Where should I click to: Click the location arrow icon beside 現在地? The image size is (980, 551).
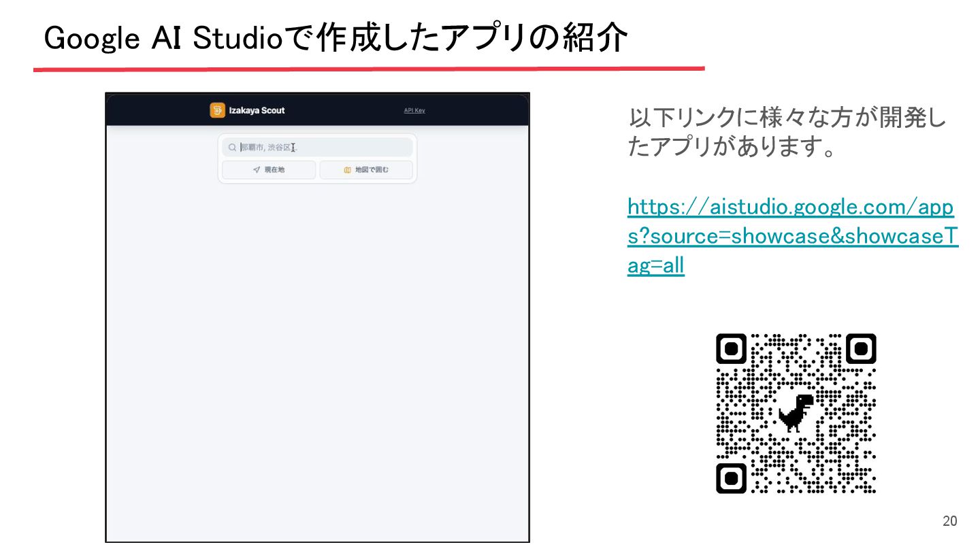click(x=257, y=170)
